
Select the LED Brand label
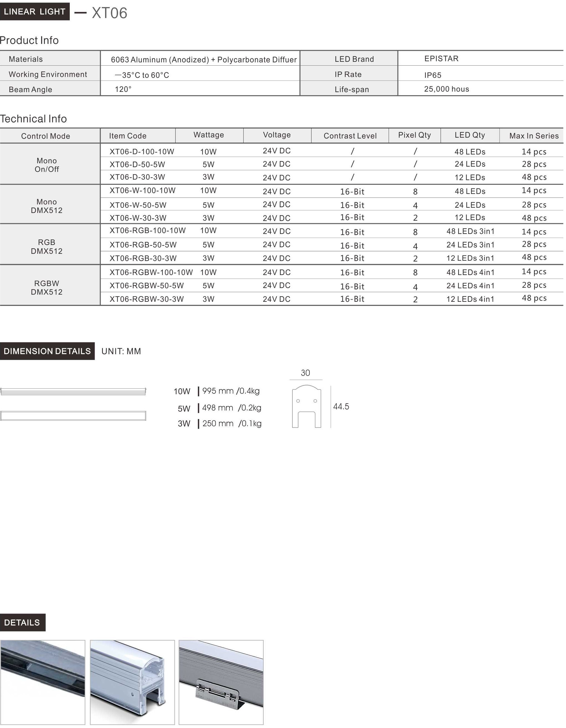pyautogui.click(x=354, y=59)
